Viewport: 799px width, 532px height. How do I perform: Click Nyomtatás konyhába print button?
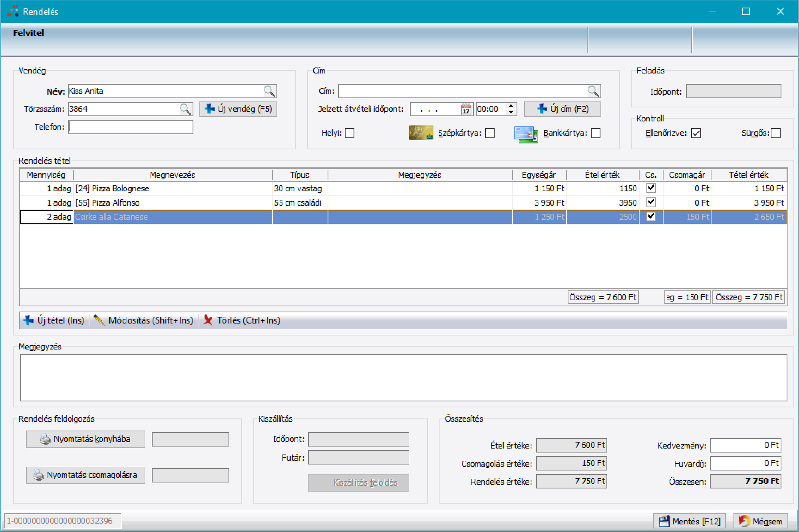[85, 439]
